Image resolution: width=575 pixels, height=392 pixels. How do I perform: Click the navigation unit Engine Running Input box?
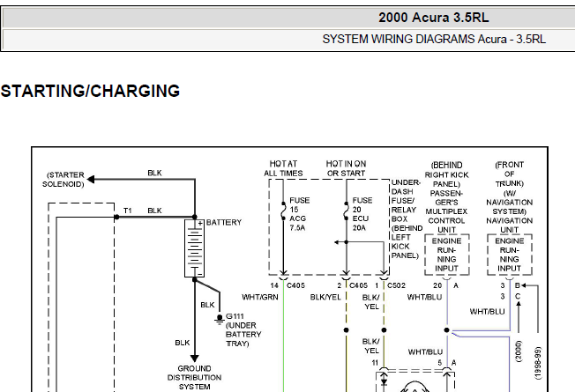point(510,255)
